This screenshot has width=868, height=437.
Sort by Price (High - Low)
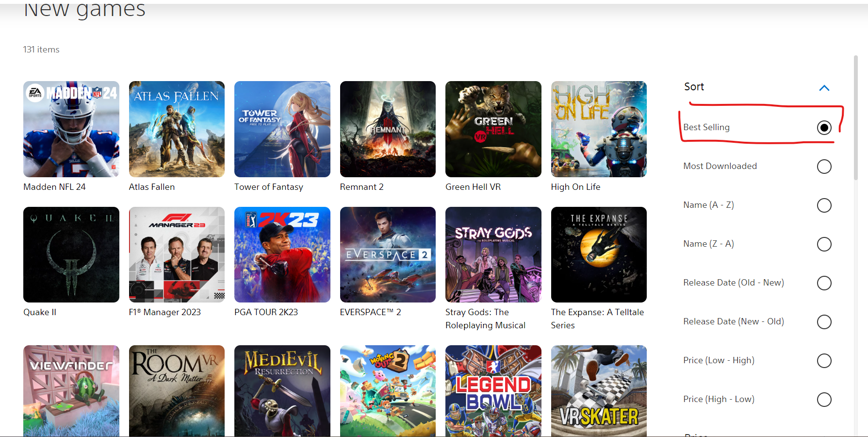tap(824, 400)
